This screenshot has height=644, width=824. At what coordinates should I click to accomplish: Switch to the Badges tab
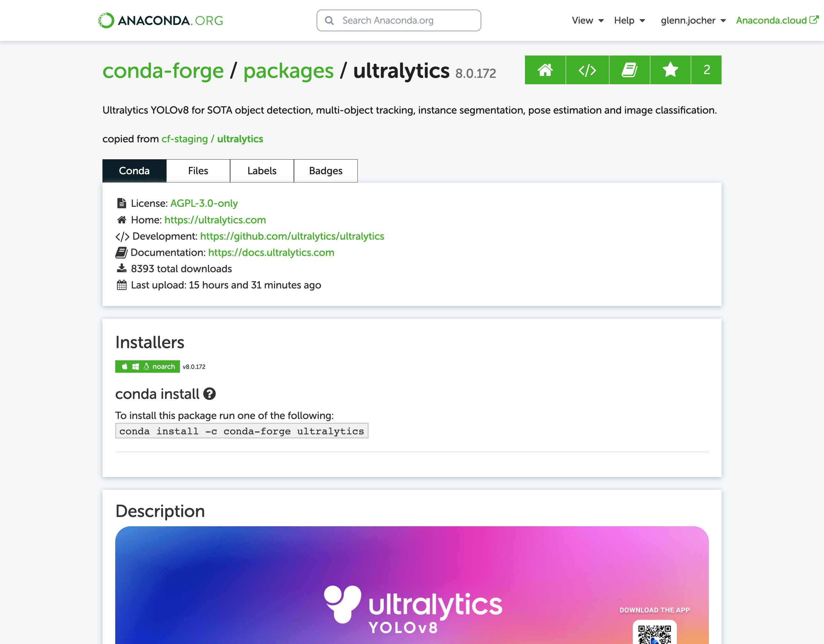coord(325,170)
